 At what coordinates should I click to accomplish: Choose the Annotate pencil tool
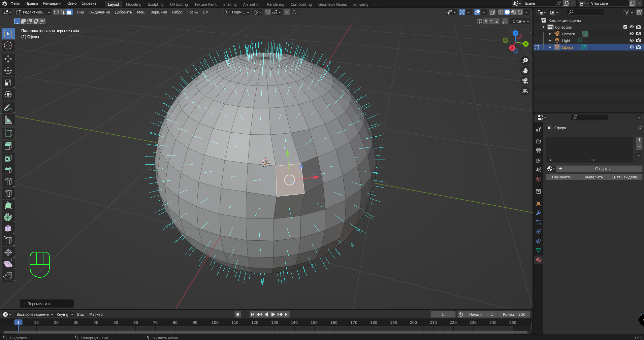(8, 108)
